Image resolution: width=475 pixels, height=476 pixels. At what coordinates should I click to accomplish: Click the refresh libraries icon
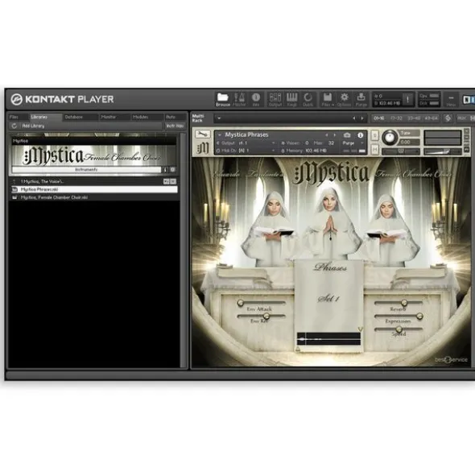pyautogui.click(x=14, y=126)
